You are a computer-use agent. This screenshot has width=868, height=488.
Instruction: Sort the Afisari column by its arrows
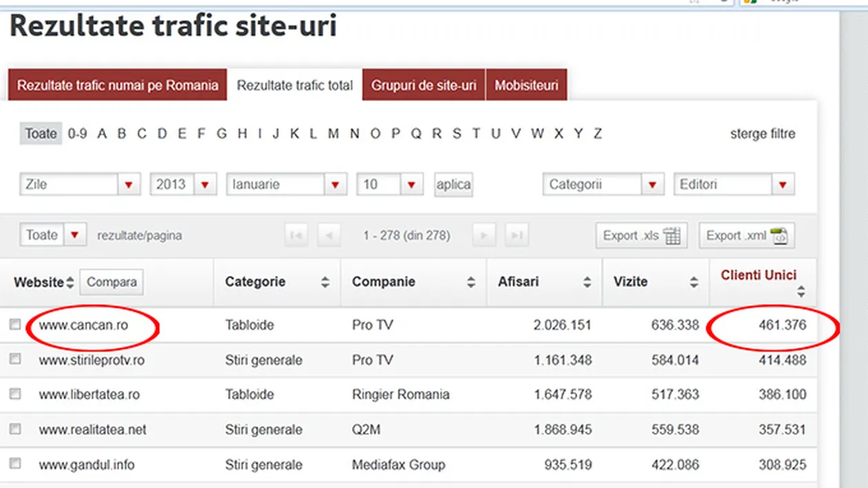point(587,282)
